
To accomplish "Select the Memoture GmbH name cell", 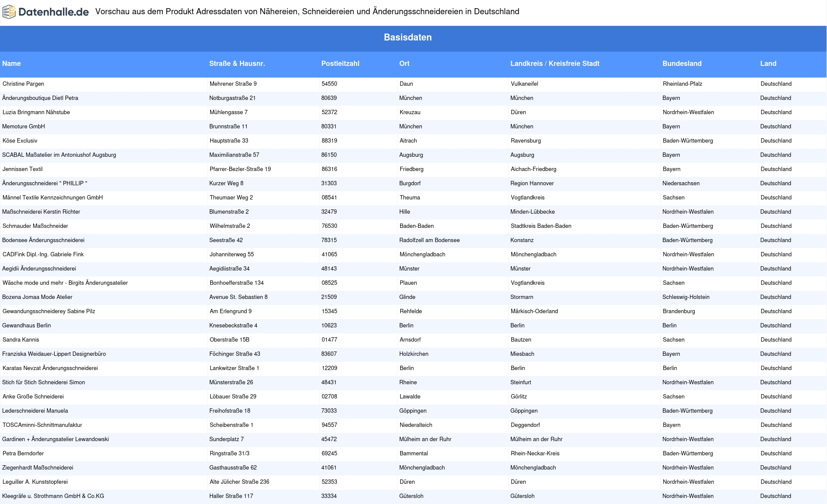I will point(24,127).
